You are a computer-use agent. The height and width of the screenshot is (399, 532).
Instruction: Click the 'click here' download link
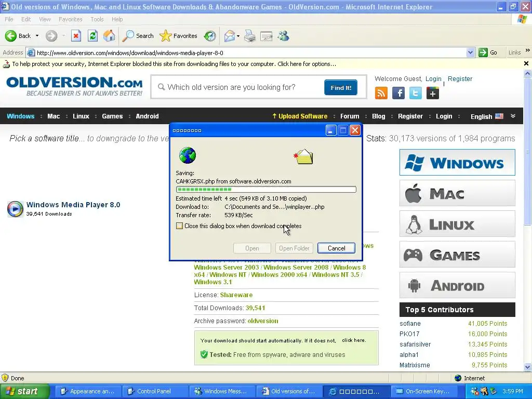pyautogui.click(x=354, y=340)
